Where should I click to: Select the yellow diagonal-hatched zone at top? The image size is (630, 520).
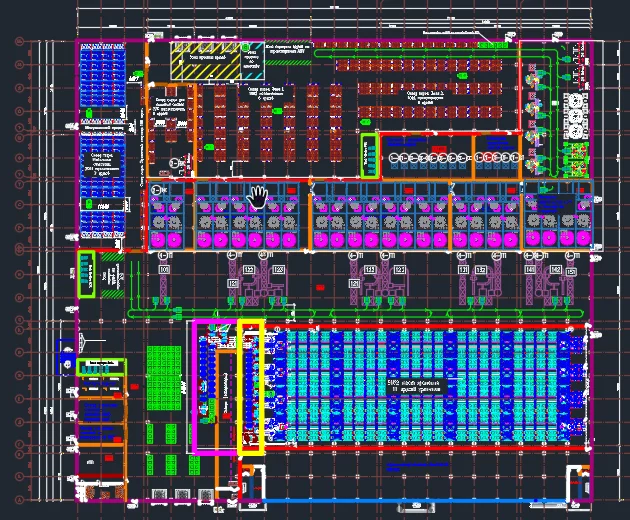(x=207, y=61)
